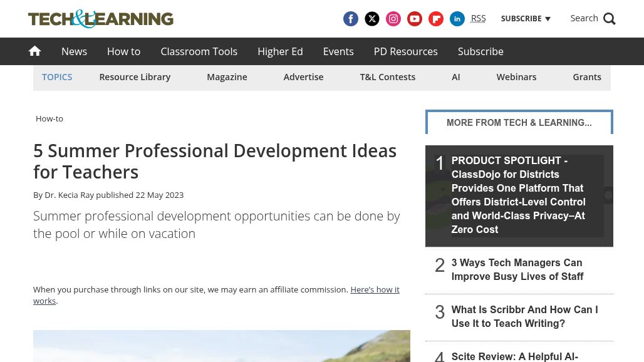Viewport: 644px width, 362px height.
Task: Click the magnifying glass search icon
Action: point(609,19)
